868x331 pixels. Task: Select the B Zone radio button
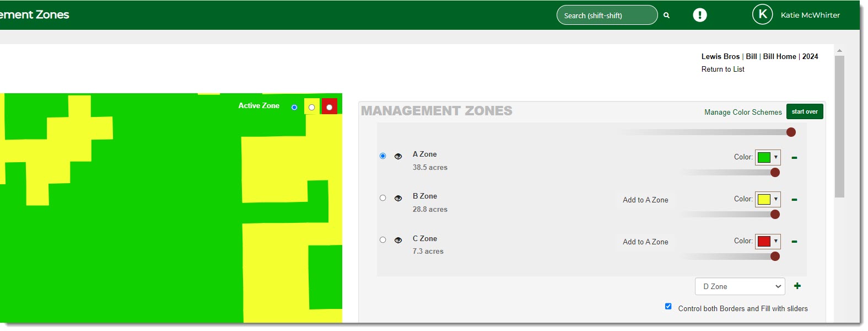coord(382,198)
